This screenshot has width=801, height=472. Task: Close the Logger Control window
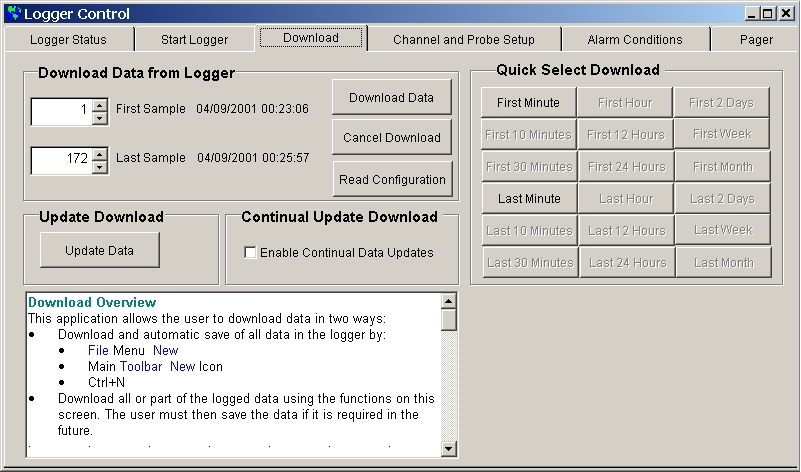pyautogui.click(x=786, y=14)
